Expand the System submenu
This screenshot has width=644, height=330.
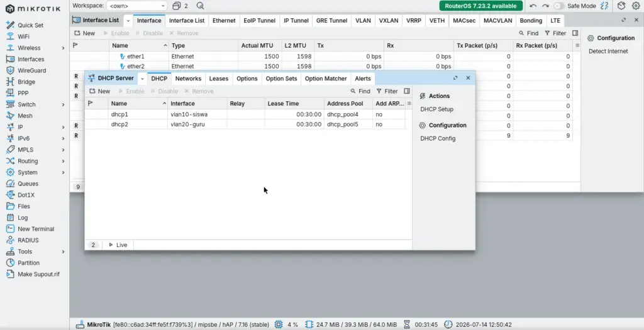(64, 172)
